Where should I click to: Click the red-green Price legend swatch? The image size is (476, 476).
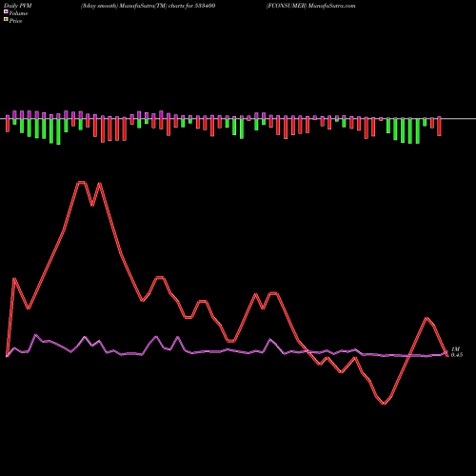pos(6,20)
